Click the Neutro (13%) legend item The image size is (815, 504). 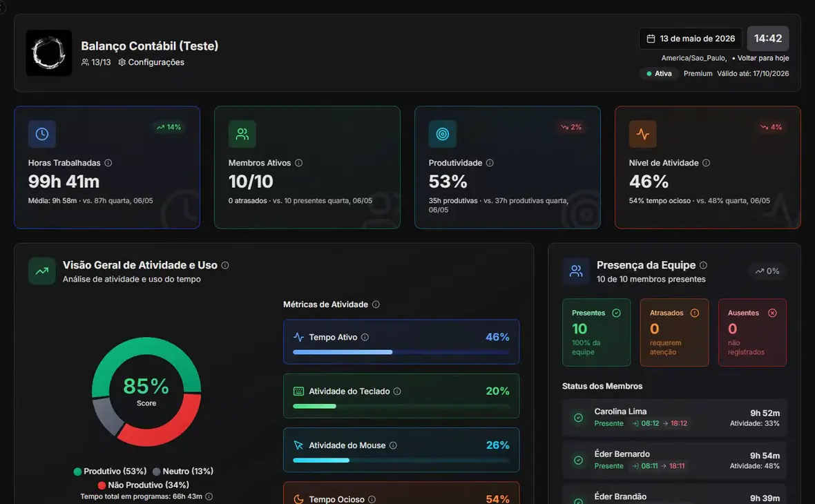point(183,472)
